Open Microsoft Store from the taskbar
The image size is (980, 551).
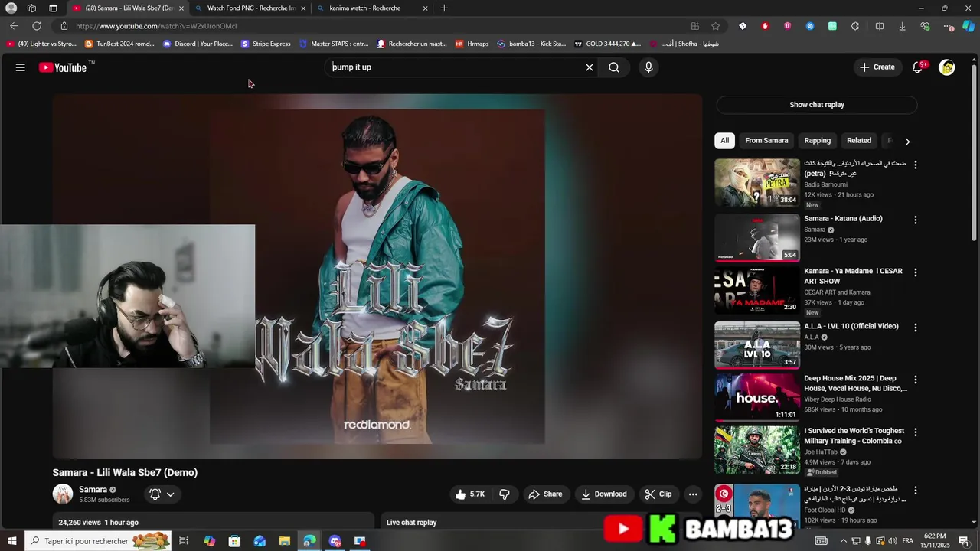click(234, 541)
